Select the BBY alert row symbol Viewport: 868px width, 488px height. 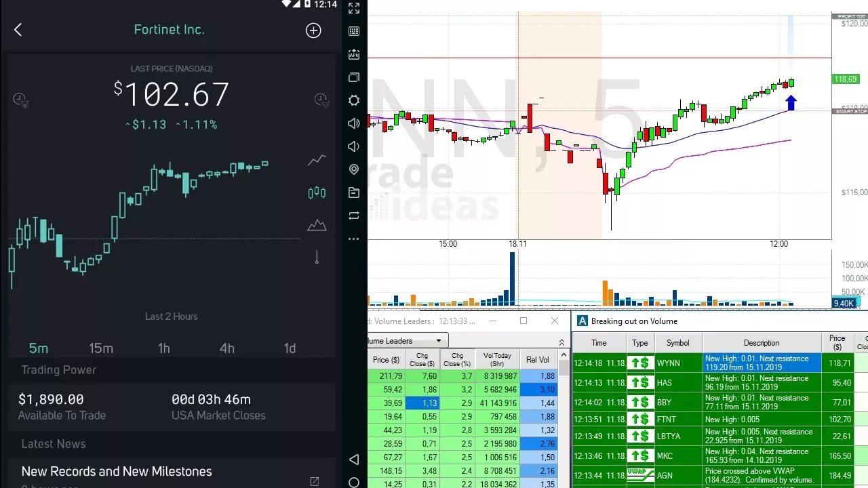pos(665,403)
